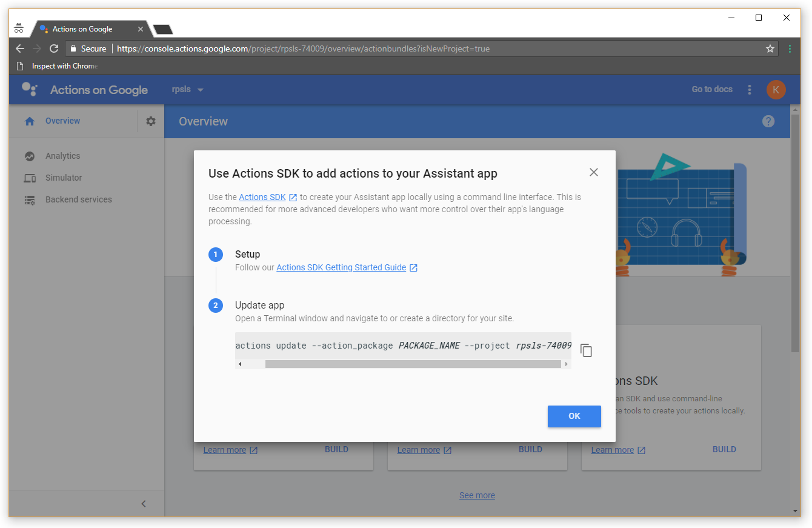Reload the page in Chrome
The width and height of the screenshot is (812, 528).
[x=54, y=48]
